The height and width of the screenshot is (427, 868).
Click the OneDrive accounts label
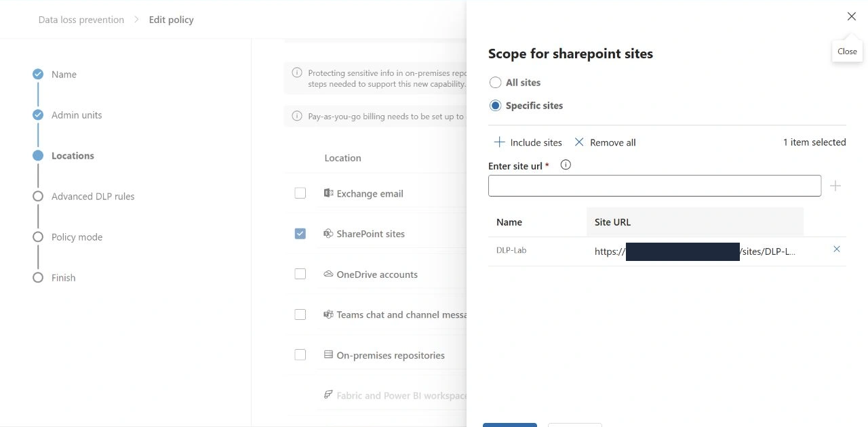coord(377,274)
